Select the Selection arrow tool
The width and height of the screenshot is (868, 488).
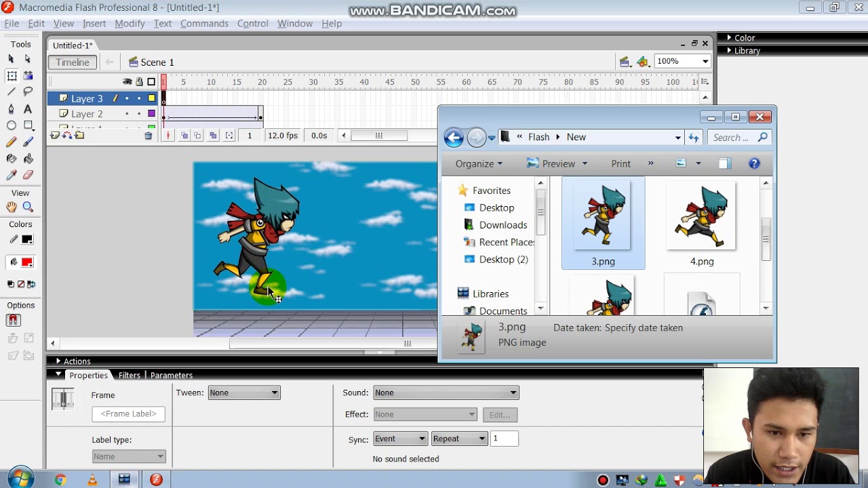point(12,59)
